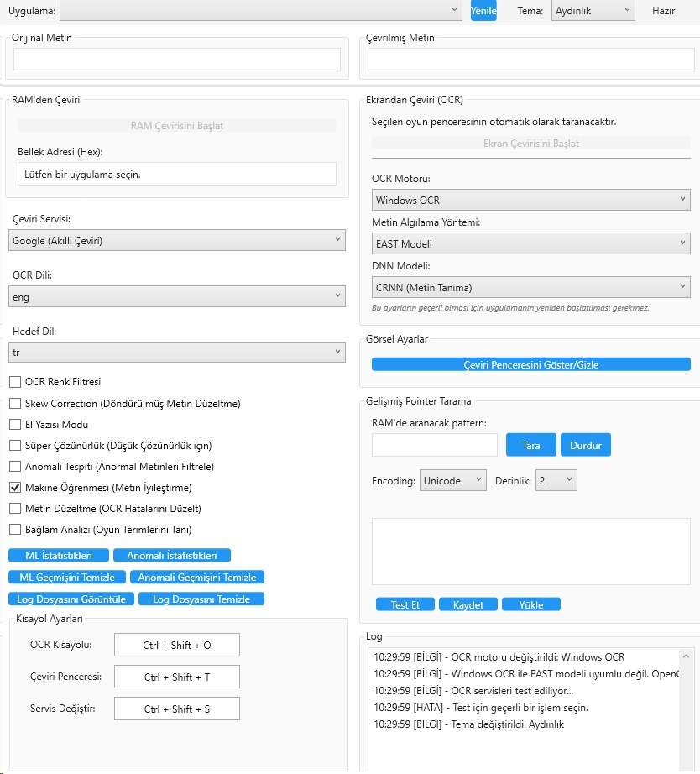700x774 pixels.
Task: Click the Test Et button
Action: coord(405,604)
